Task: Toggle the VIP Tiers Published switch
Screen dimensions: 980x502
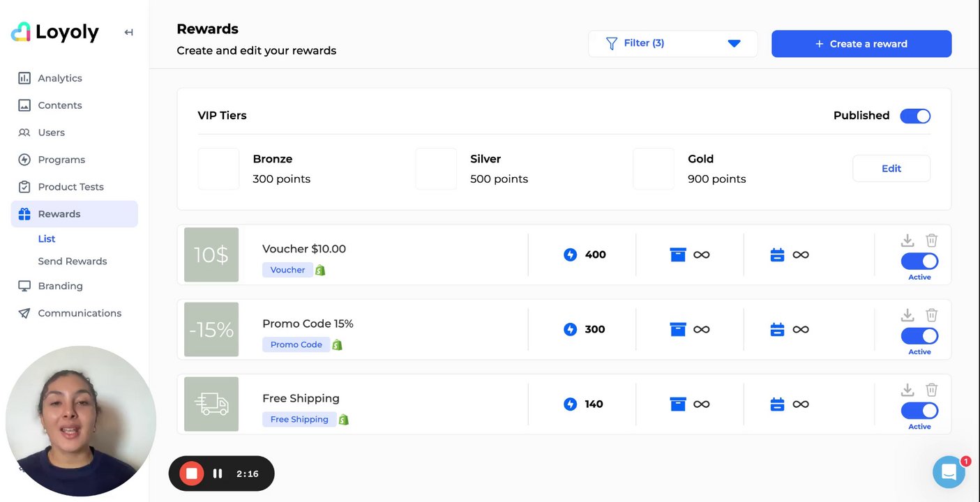Action: pos(915,116)
